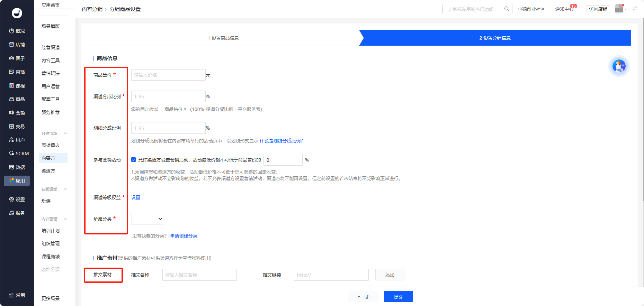Open the 营销 sidebar item
This screenshot has height=306, width=644.
pyautogui.click(x=17, y=113)
